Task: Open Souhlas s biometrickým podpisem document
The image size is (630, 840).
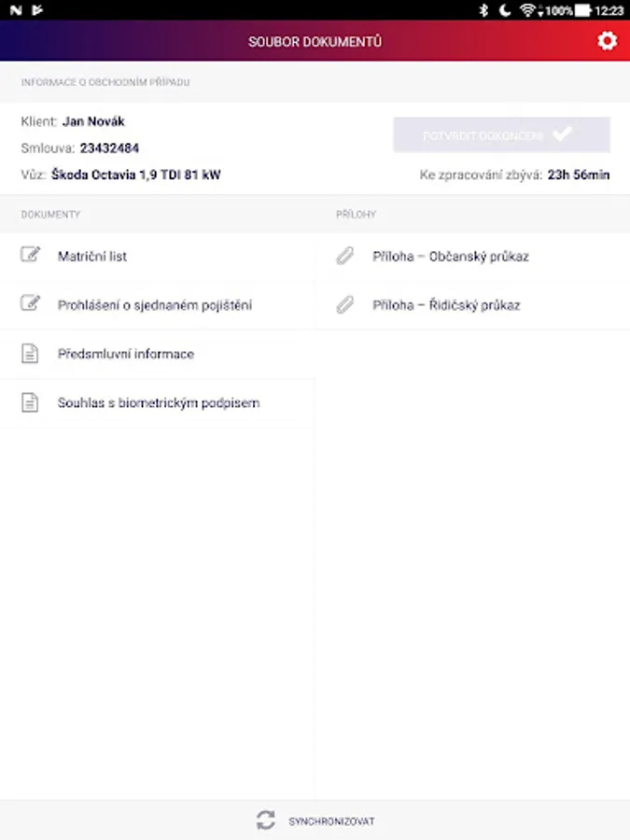Action: [x=158, y=403]
